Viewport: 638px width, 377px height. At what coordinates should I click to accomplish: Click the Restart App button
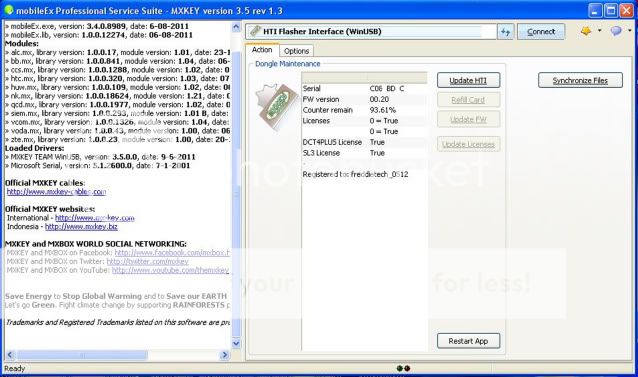[468, 341]
